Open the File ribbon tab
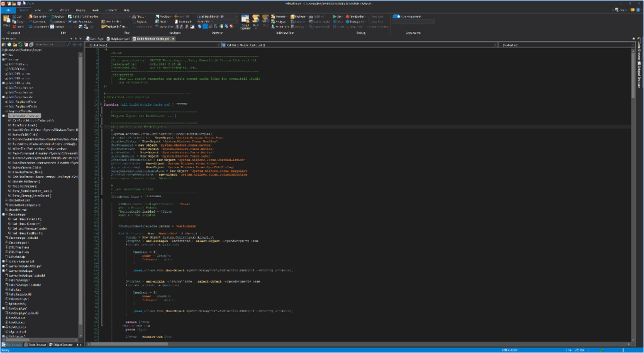Image resolution: width=644 pixels, height=353 pixels. pos(8,10)
